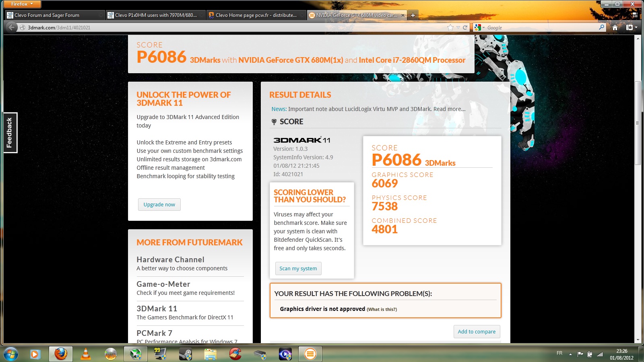Go to the Firefox home page
The height and width of the screenshot is (362, 644).
(615, 27)
